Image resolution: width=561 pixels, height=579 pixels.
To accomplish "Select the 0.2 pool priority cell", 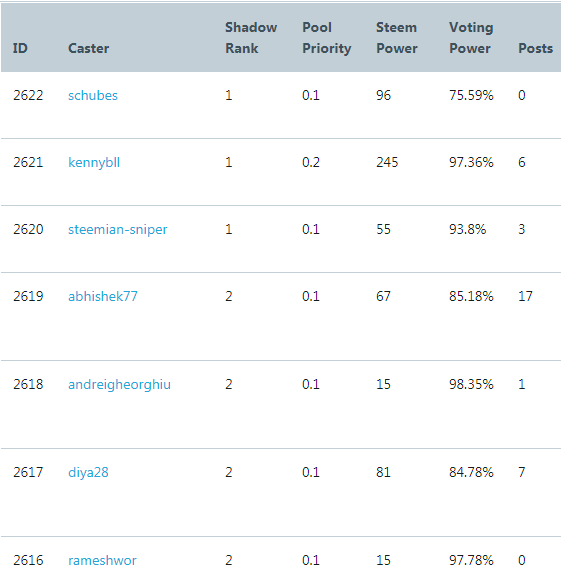I will 311,162.
